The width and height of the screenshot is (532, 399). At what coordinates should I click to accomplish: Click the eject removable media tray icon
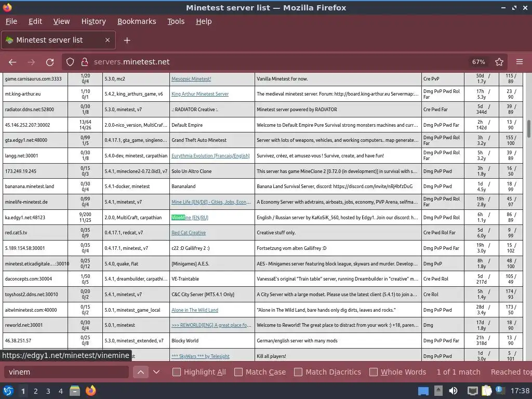tap(438, 391)
